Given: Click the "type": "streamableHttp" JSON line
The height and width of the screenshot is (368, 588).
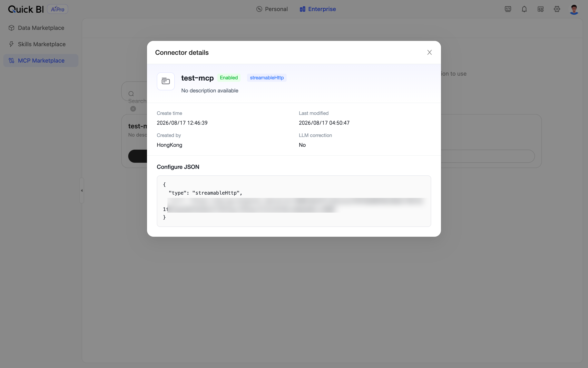Looking at the screenshot, I should point(205,193).
